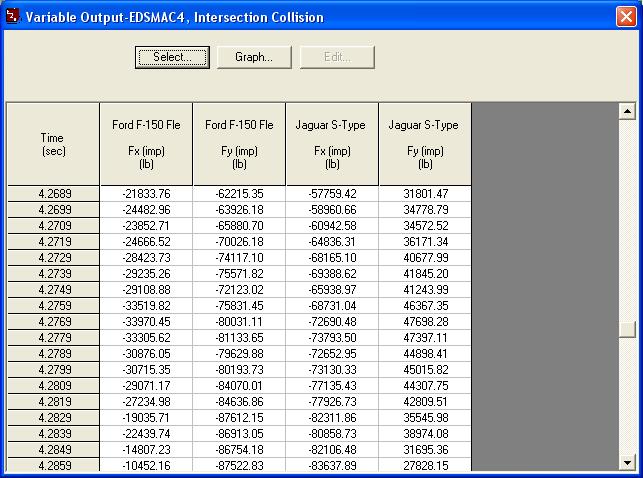
Task: Open the Graph... button
Action: [x=254, y=57]
